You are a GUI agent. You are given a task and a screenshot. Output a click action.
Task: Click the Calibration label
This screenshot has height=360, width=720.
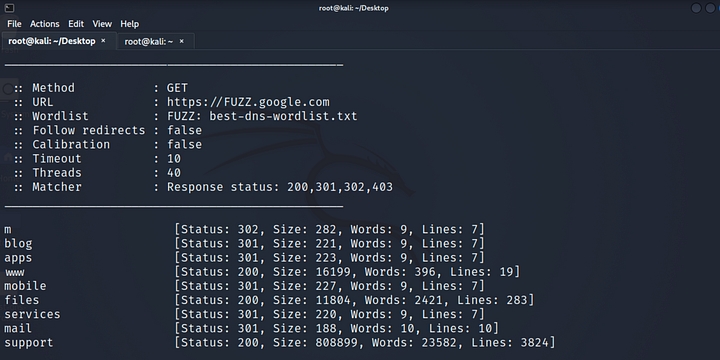[x=71, y=144]
